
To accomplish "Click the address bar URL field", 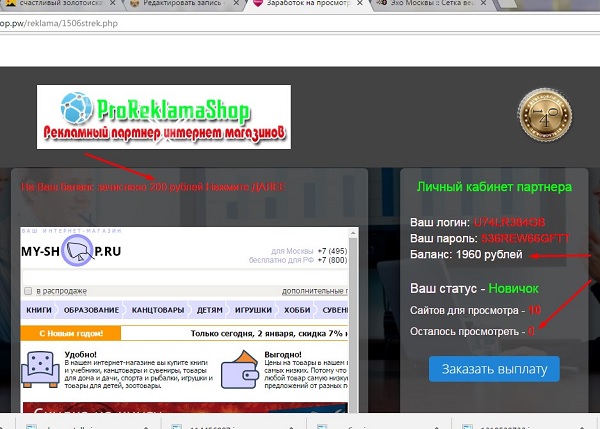I will 300,23.
